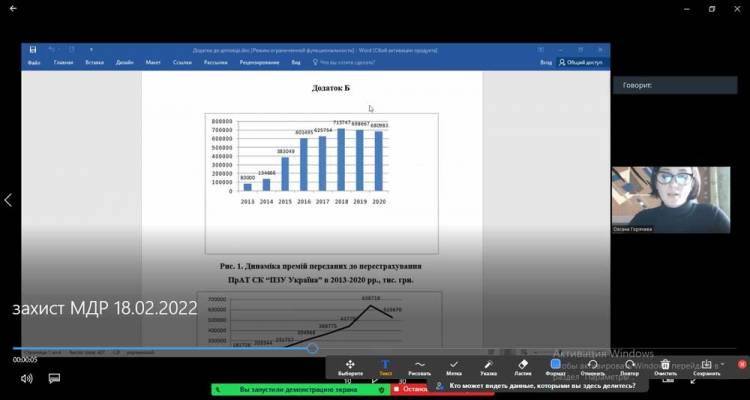Viewport: 750px width, 400px height.
Task: Choose the Рисовать drawing tool
Action: click(419, 367)
